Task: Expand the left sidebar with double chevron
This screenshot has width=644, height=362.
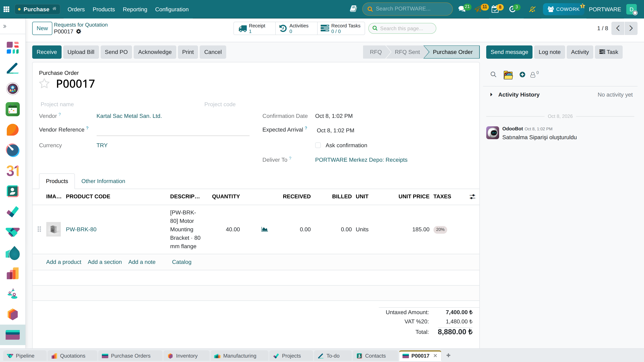Action: tap(5, 26)
